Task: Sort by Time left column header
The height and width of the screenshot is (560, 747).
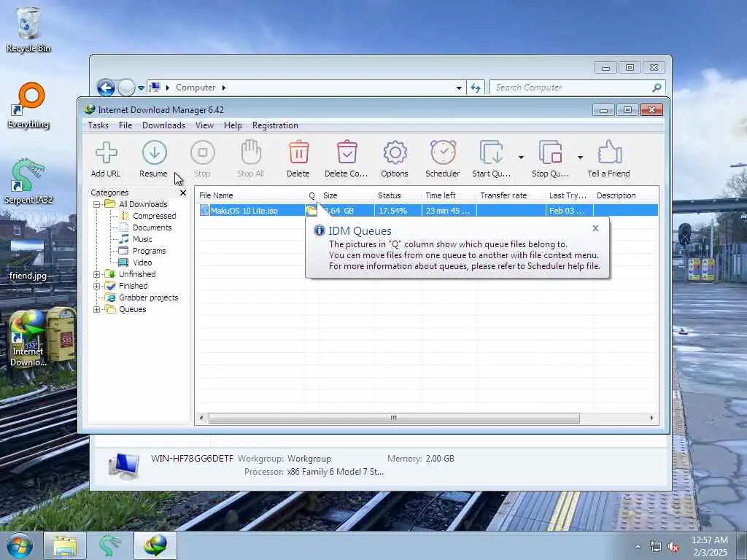Action: (449, 195)
